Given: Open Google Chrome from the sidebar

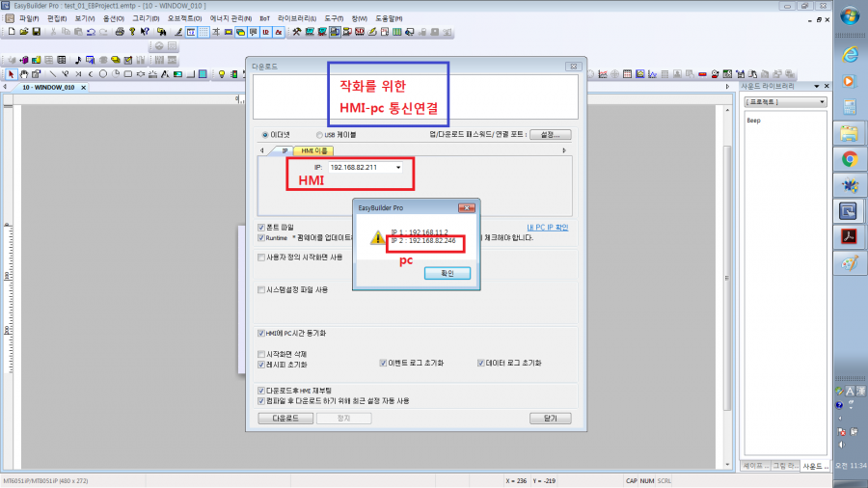Looking at the screenshot, I should tap(849, 159).
